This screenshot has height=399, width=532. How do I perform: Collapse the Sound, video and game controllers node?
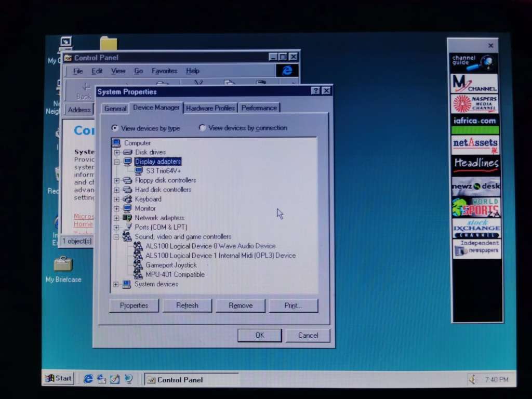[116, 236]
